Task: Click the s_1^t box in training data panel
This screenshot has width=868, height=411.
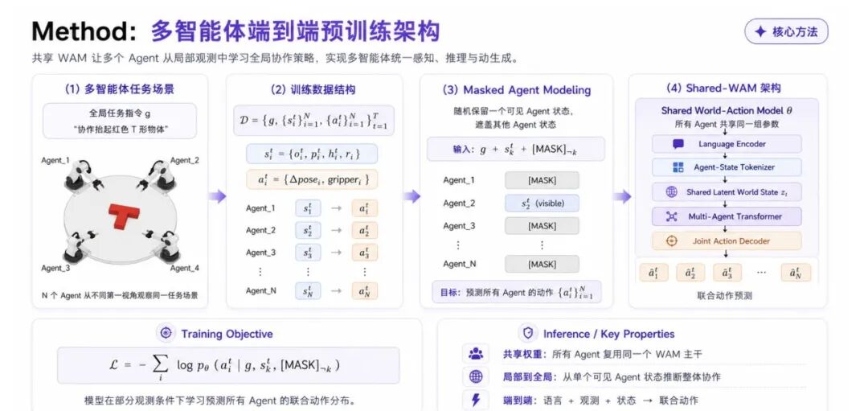Action: pos(308,209)
